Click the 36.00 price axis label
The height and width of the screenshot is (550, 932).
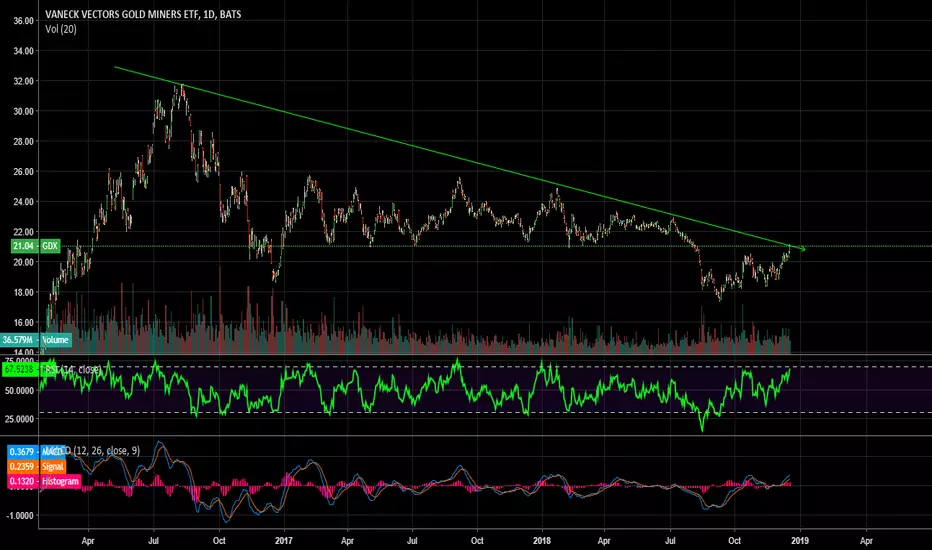tap(23, 21)
